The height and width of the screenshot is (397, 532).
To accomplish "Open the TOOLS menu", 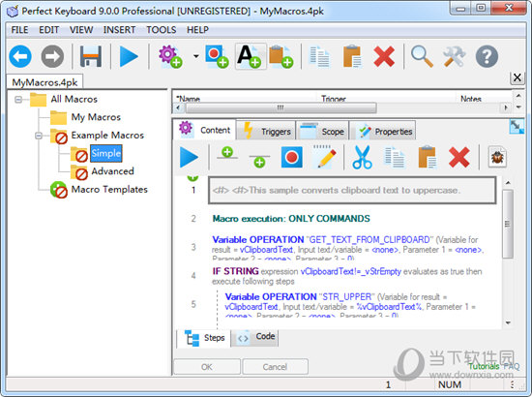I will [162, 30].
